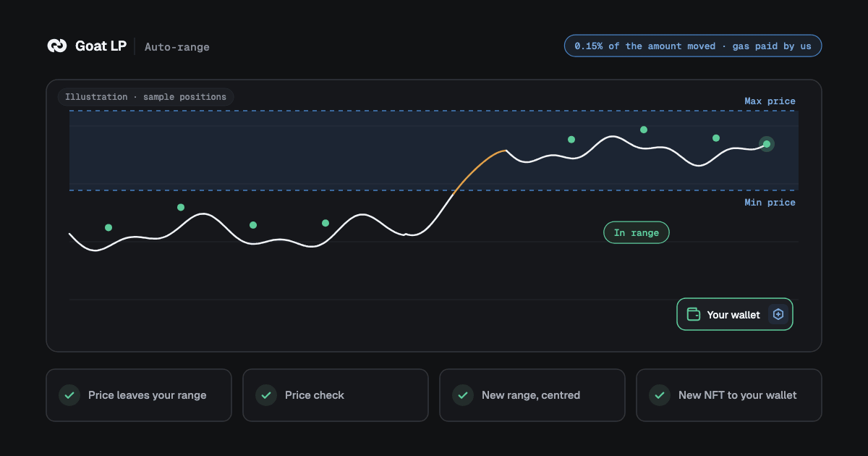Click the checkmark beside Price check
This screenshot has height=456, width=868.
(x=266, y=395)
